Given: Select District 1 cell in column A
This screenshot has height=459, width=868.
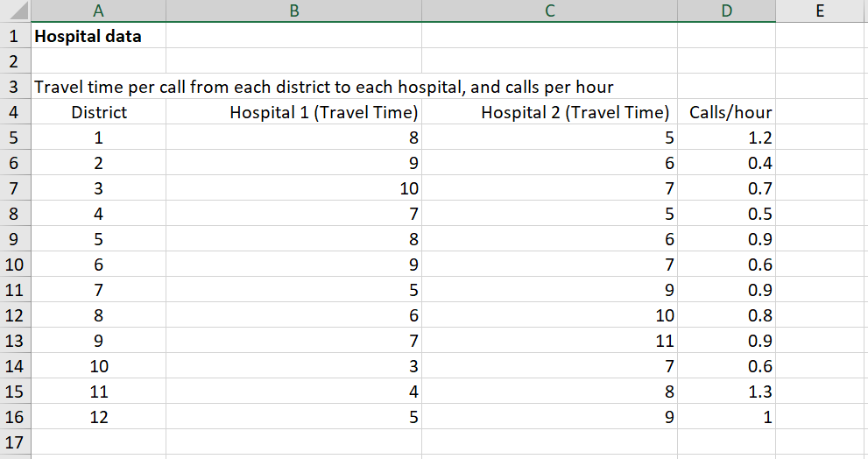Looking at the screenshot, I should pyautogui.click(x=98, y=138).
